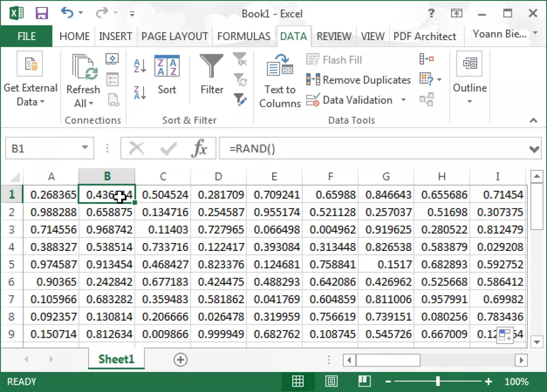Expand the Get External Data dropdown
This screenshot has height=392, width=547.
tap(30, 95)
